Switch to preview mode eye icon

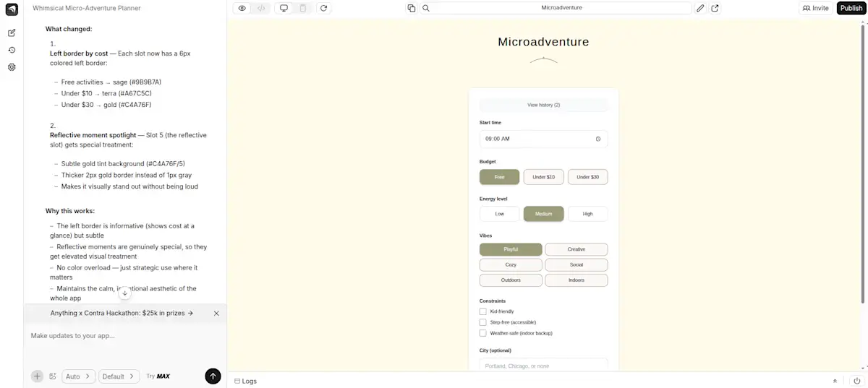[x=242, y=8]
